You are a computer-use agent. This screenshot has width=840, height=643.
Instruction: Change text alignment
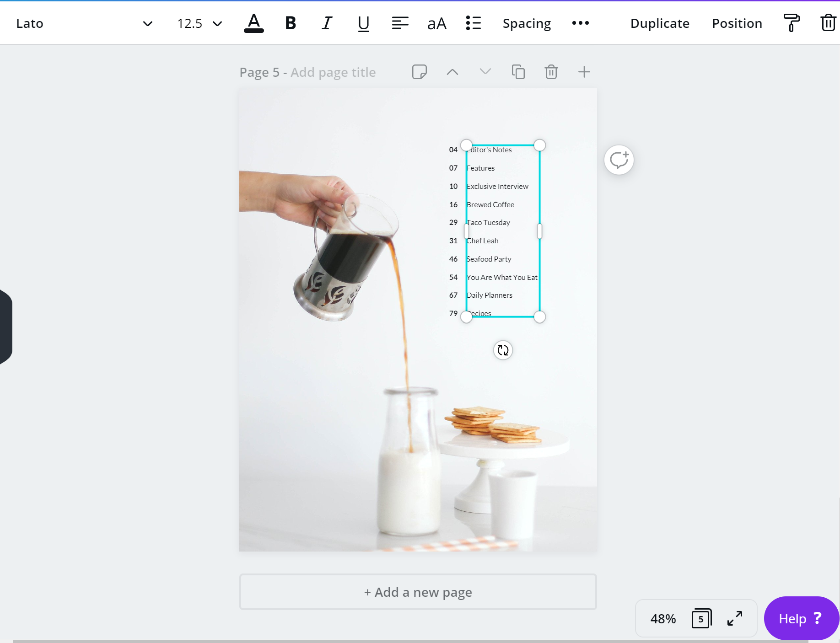click(x=400, y=23)
